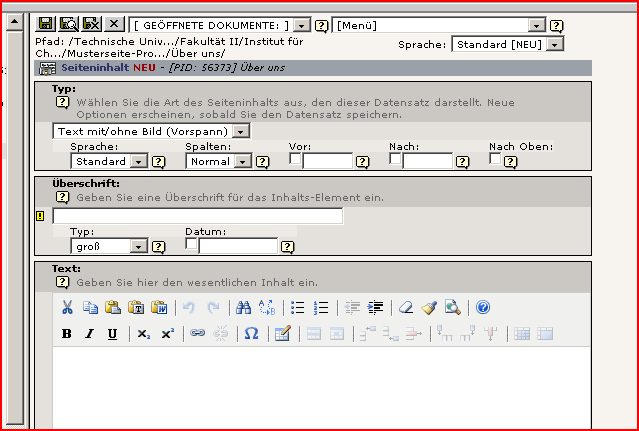Image resolution: width=639 pixels, height=431 pixels.
Task: Apply subscript formatting
Action: click(x=143, y=334)
